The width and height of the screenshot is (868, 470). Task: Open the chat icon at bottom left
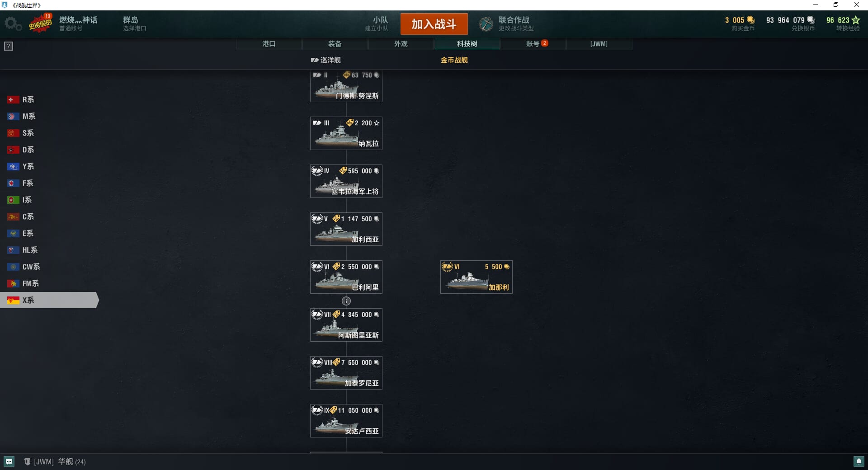coord(9,461)
